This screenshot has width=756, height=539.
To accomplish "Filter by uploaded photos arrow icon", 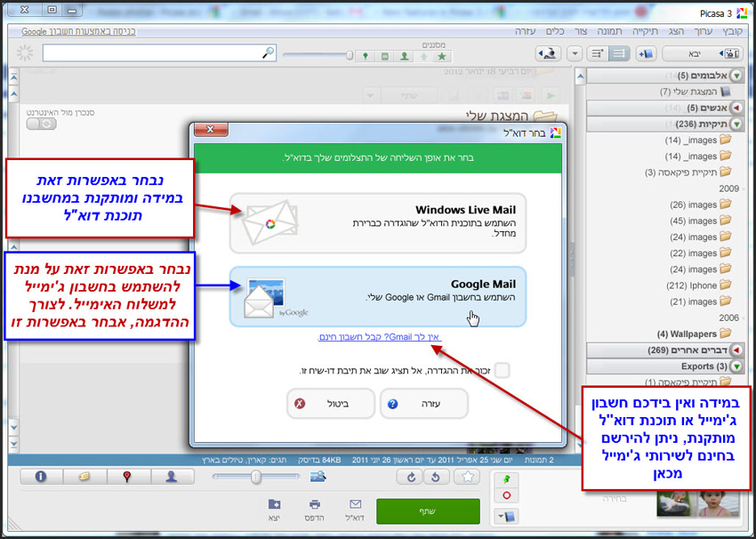I will click(x=423, y=56).
